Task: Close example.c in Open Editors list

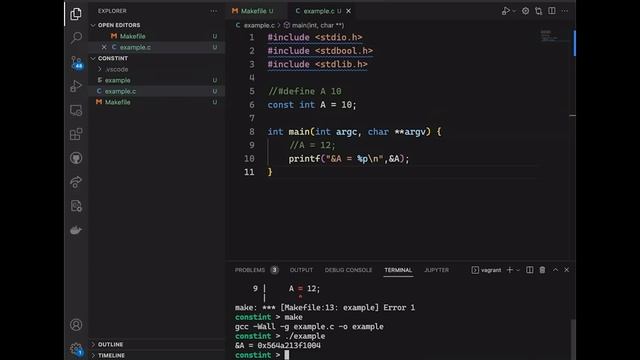Action: coord(104,47)
